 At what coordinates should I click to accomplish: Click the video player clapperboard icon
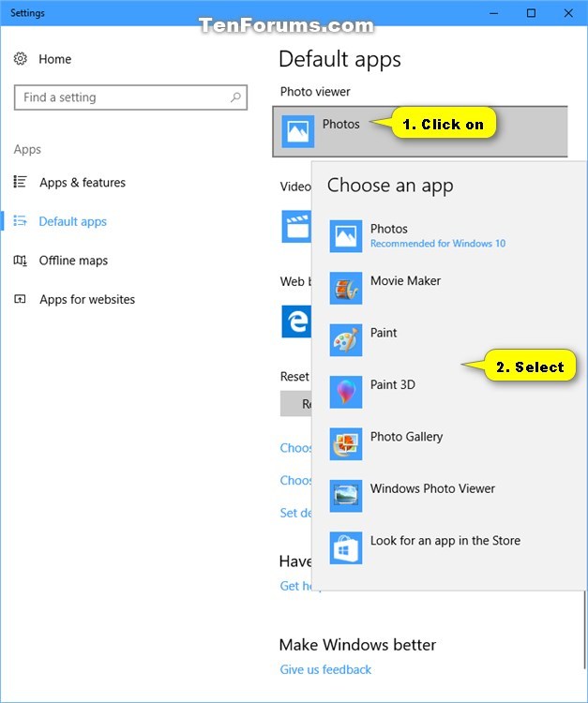[296, 227]
